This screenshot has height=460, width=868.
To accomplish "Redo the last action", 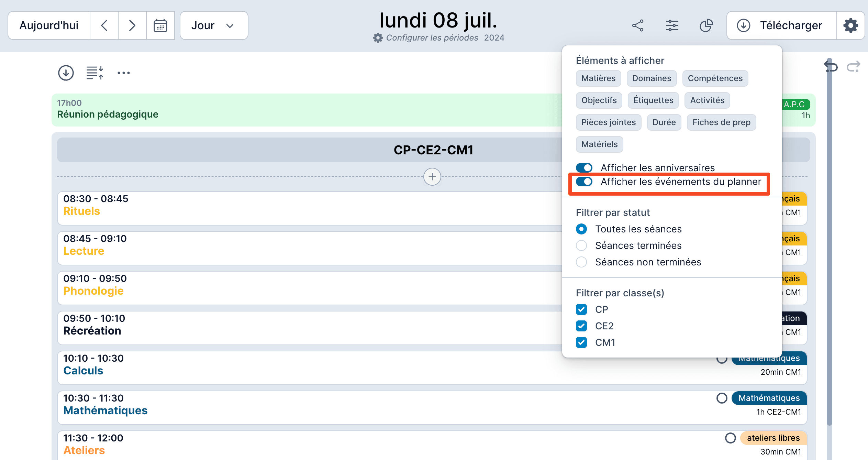I will [853, 67].
